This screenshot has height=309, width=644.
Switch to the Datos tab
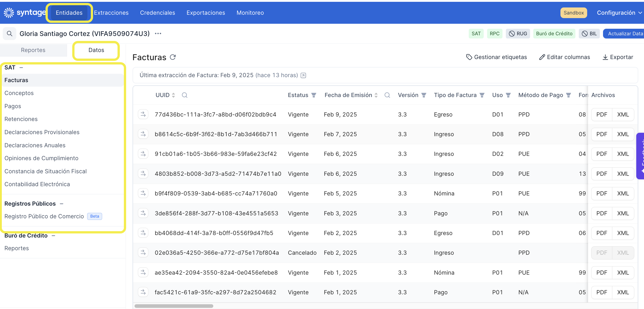pos(96,50)
